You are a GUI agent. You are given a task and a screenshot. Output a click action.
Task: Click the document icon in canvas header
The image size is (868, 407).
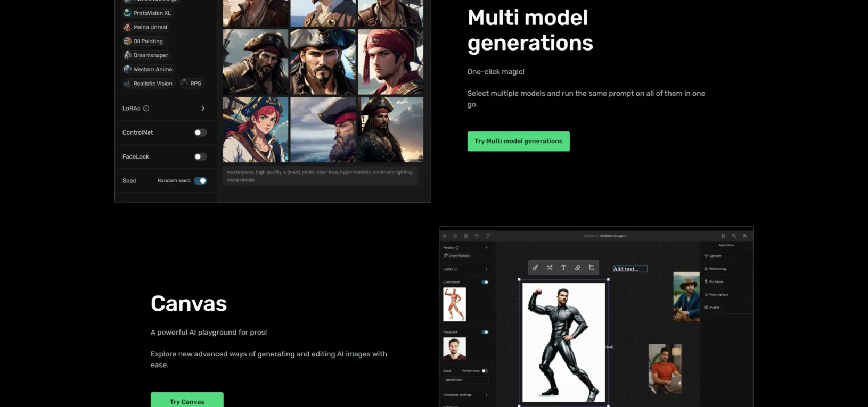coord(466,236)
